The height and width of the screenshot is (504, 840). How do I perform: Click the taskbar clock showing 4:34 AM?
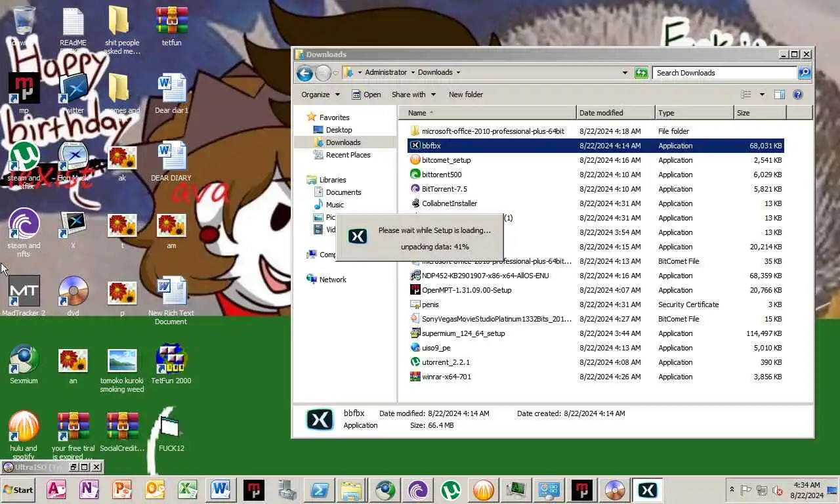[x=807, y=490]
